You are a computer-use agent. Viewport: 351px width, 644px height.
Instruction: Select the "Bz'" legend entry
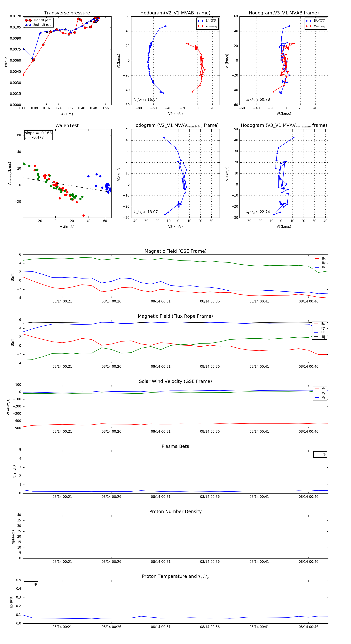coord(320,332)
